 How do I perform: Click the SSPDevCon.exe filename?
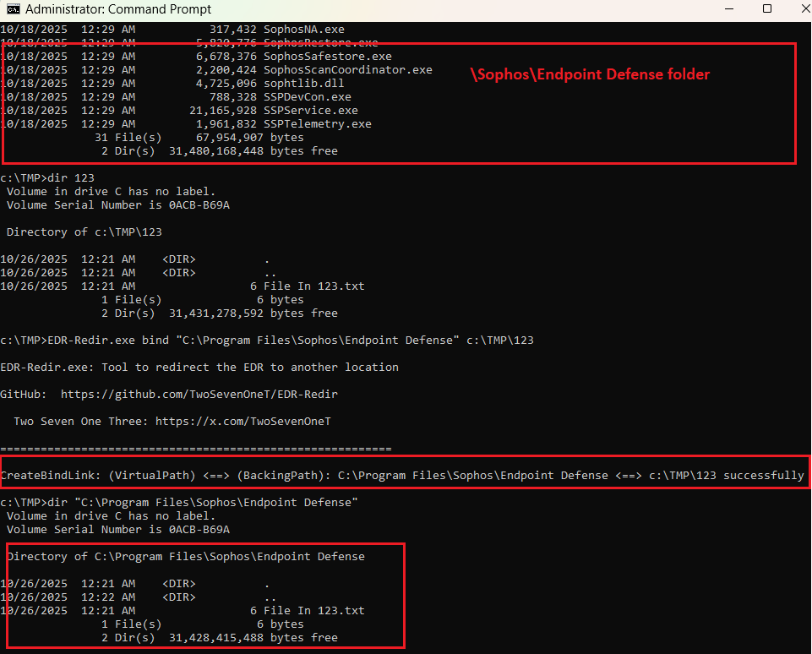308,97
